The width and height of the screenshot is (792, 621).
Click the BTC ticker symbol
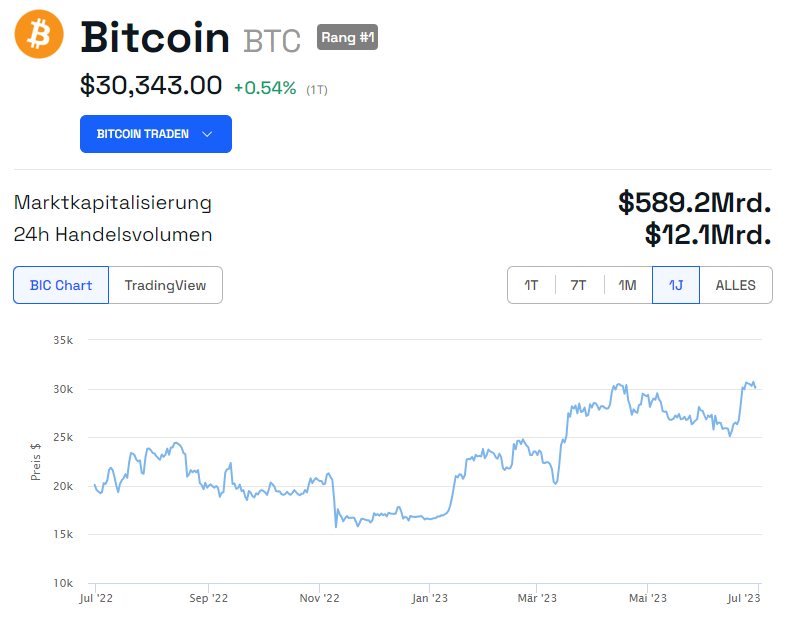coord(272,41)
